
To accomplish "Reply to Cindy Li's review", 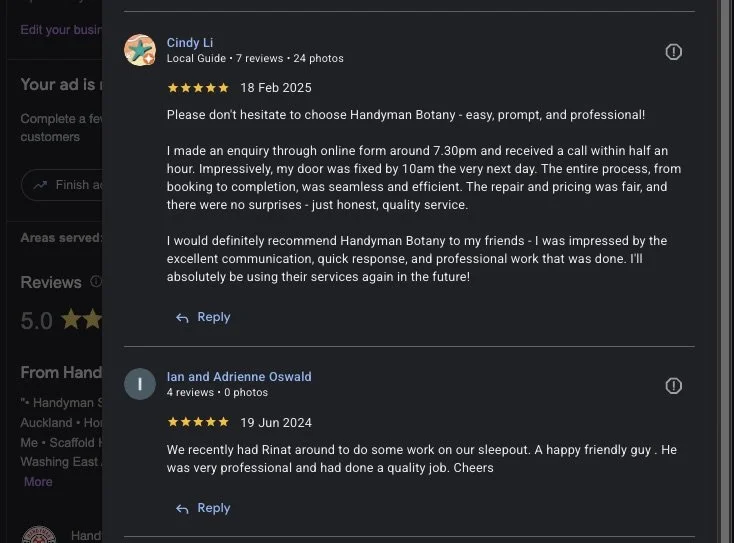I will (x=203, y=317).
